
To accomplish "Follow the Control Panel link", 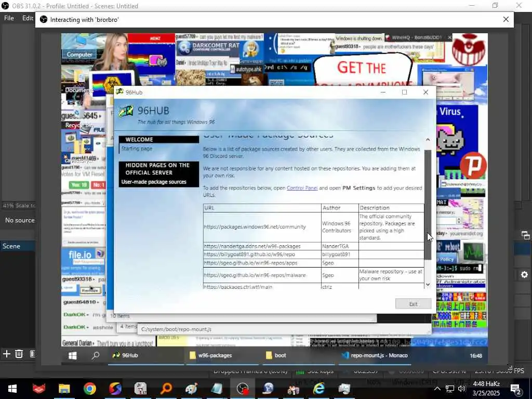I will pos(302,188).
